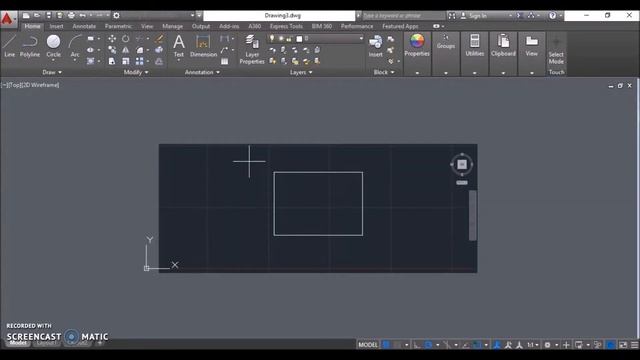Select the Polyline tool
Screen dimensions: 640x360
pyautogui.click(x=30, y=45)
